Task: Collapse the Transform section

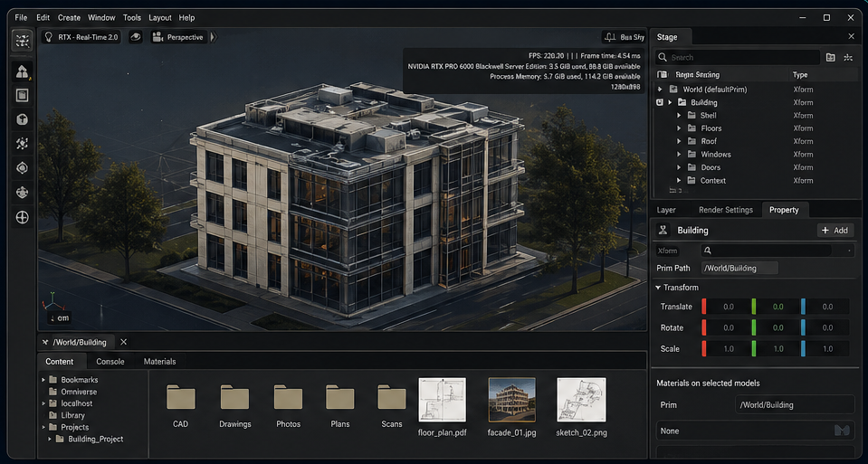Action: 658,288
